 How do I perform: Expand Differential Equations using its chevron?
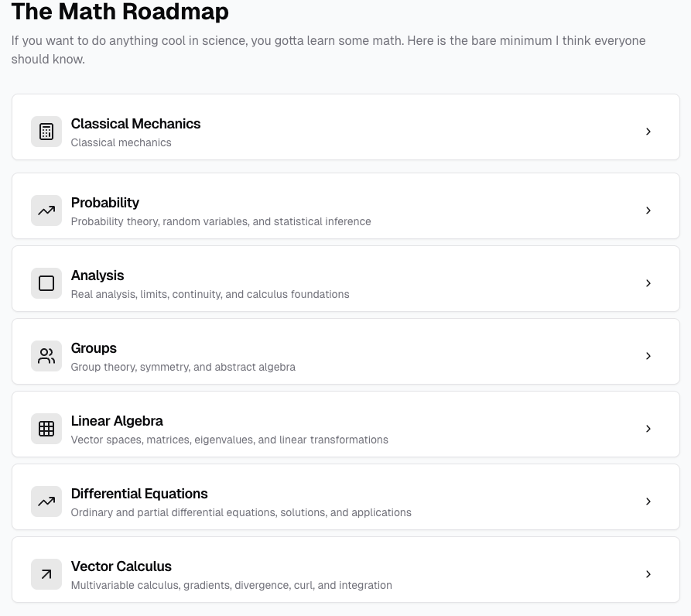pos(648,501)
